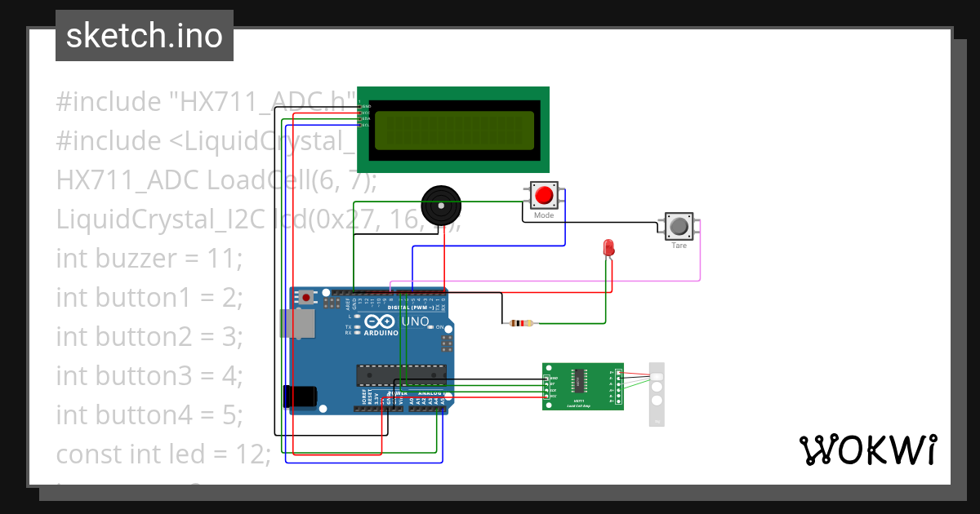Click the black power barrel jack
980x514 pixels.
click(x=299, y=395)
